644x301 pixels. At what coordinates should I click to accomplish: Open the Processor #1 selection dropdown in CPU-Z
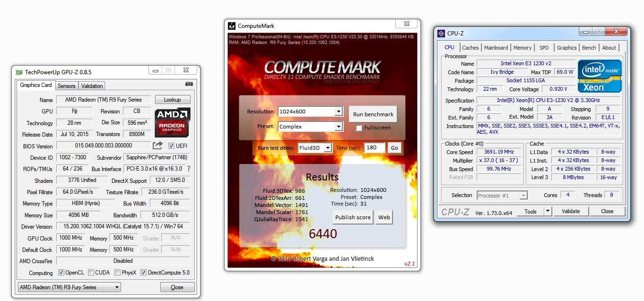click(502, 195)
